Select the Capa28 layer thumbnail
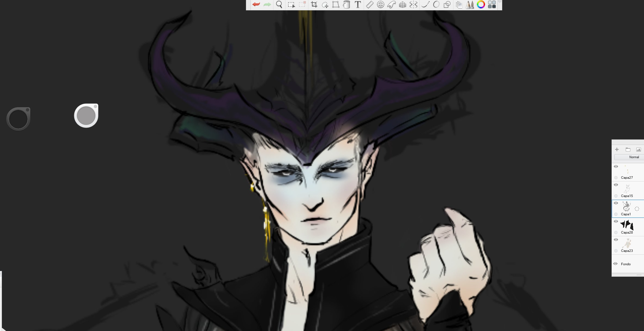The height and width of the screenshot is (331, 644). [627, 225]
